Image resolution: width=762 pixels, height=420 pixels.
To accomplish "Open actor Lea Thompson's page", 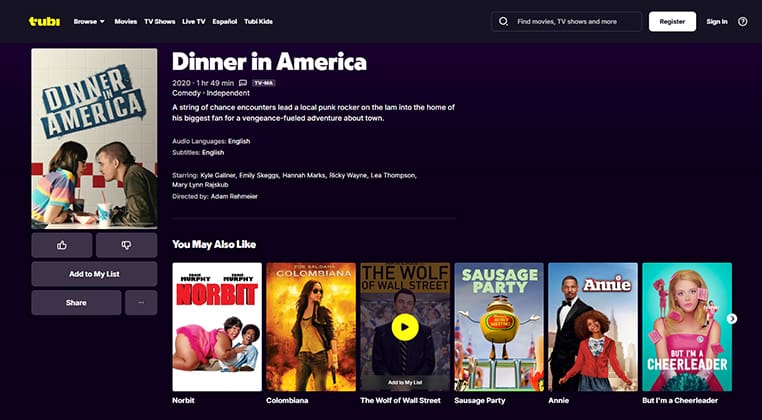I will pyautogui.click(x=393, y=175).
